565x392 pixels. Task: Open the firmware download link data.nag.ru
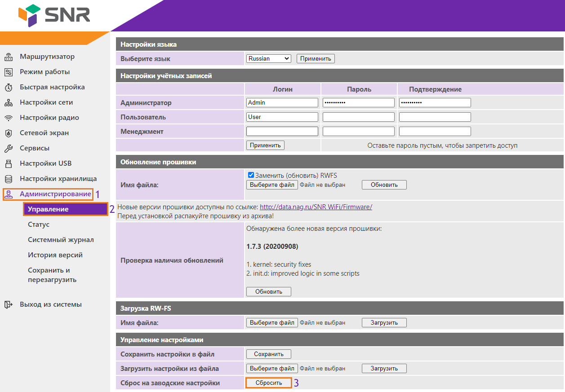316,207
